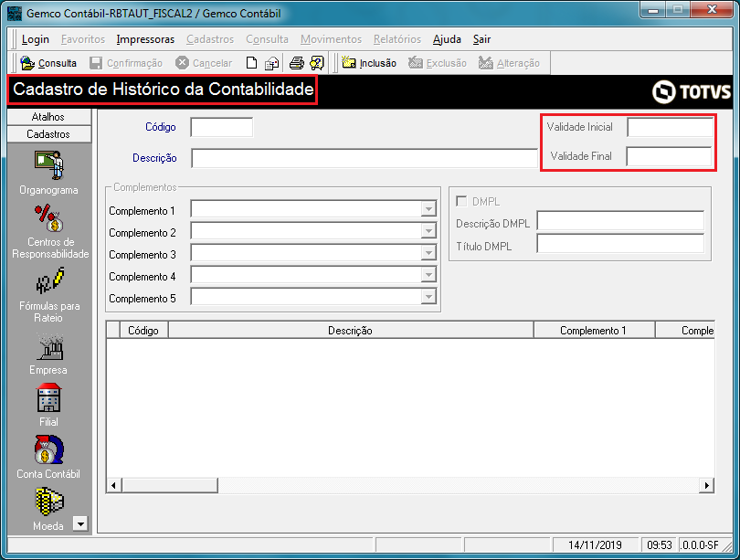Focus the Descrição input field
Image resolution: width=740 pixels, height=560 pixels.
pyautogui.click(x=365, y=158)
